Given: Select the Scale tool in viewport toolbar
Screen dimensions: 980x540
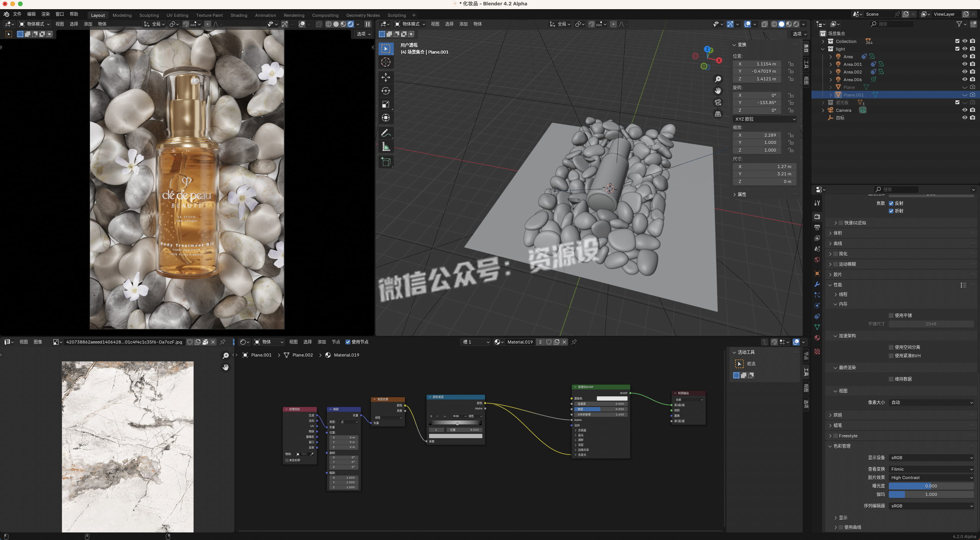Looking at the screenshot, I should click(386, 104).
